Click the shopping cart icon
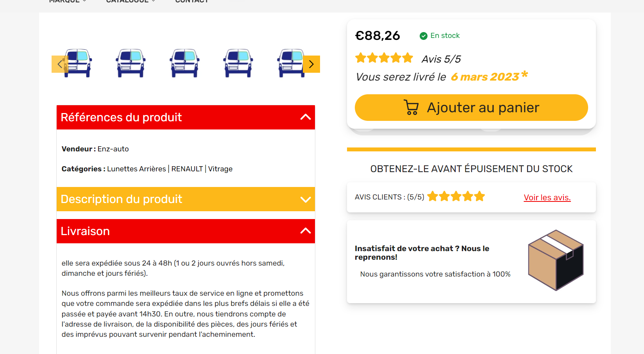Viewport: 644px width, 354px height. click(x=411, y=108)
